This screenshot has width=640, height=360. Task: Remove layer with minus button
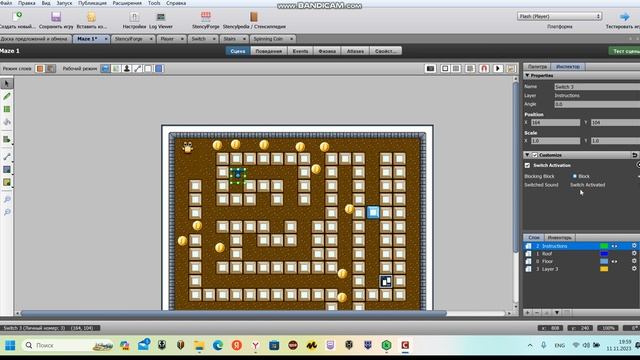coord(537,313)
